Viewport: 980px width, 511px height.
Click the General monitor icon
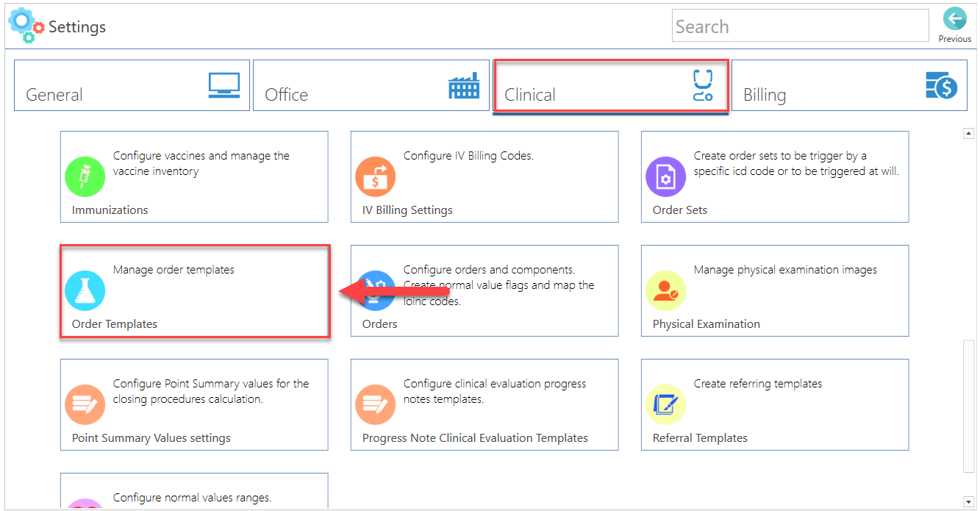pyautogui.click(x=223, y=86)
